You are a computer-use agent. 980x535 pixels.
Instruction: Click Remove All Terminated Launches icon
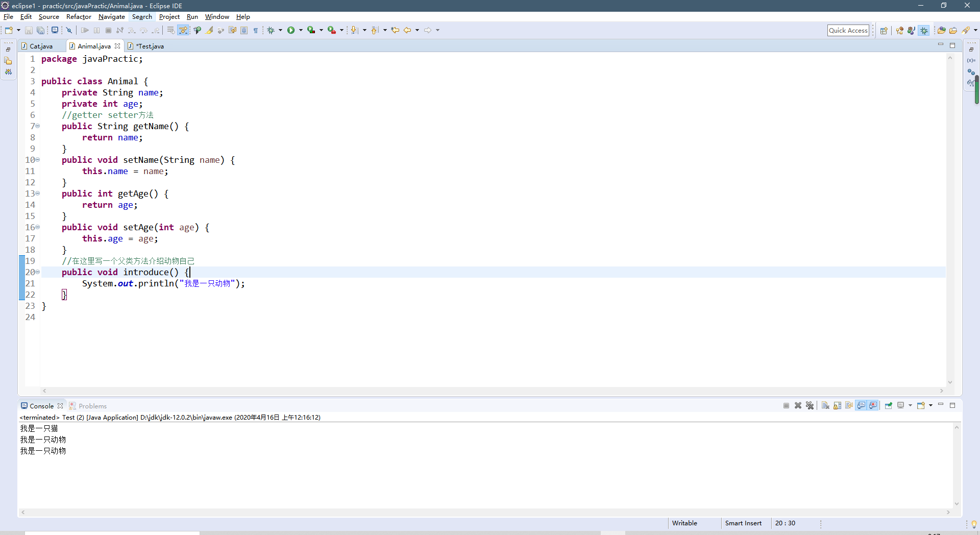pos(810,405)
